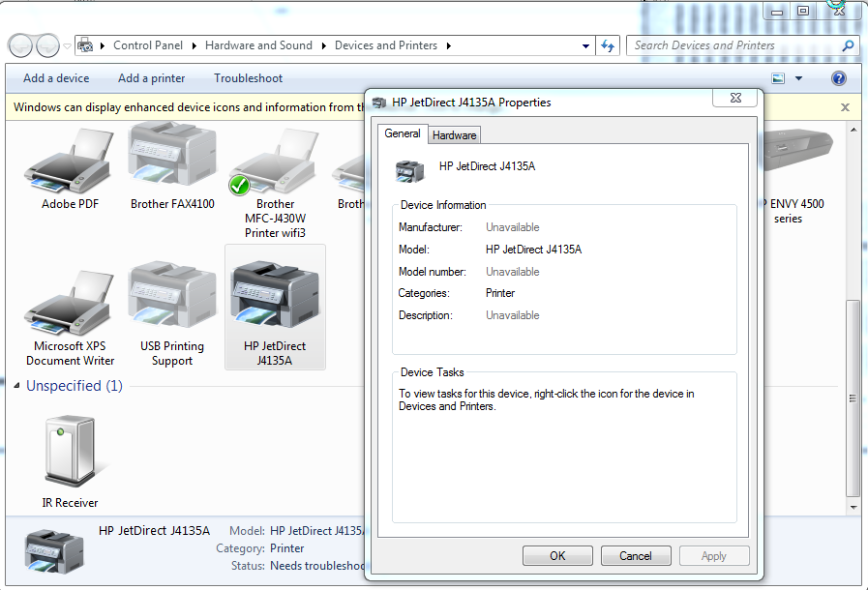Screen dimensions: 868x590
Task: Click the Forward navigation arrow
Action: click(x=48, y=45)
